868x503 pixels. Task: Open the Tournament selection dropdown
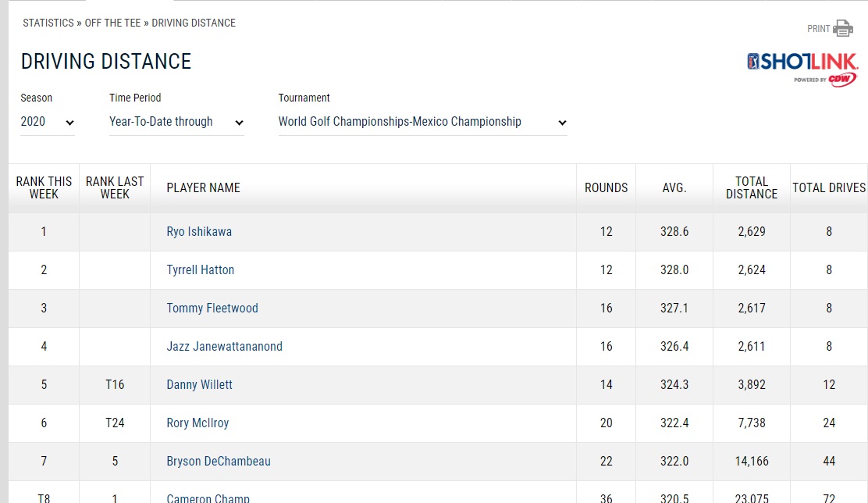pos(422,122)
